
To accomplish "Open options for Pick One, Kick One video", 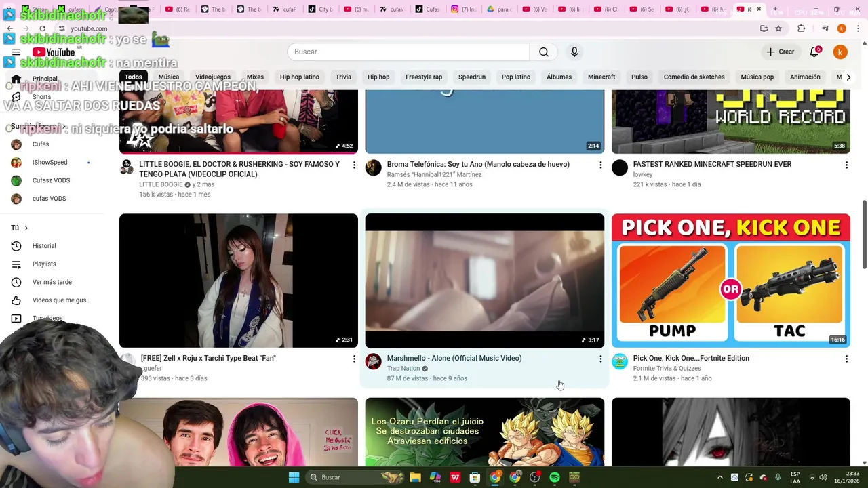I will (x=846, y=359).
